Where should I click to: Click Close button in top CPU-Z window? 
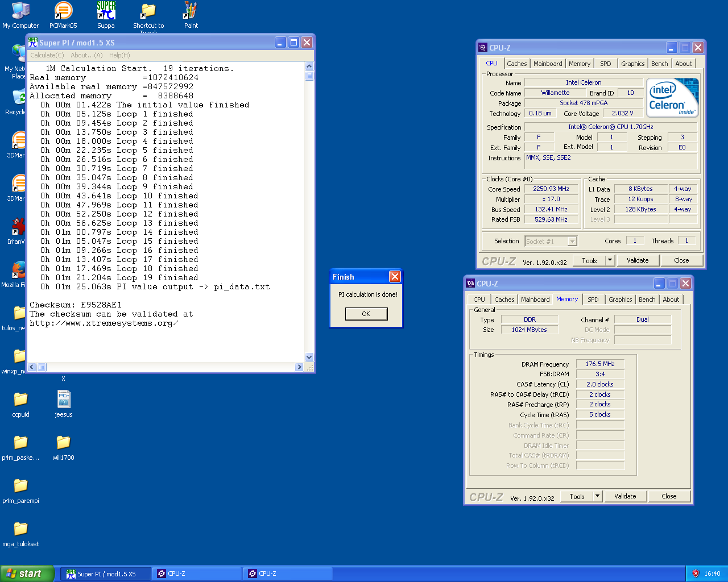(x=681, y=260)
